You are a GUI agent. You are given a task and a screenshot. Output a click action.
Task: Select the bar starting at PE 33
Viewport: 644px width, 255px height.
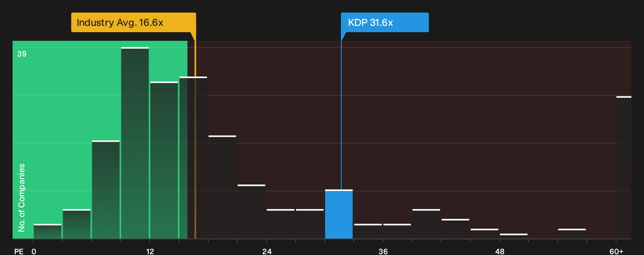(x=368, y=231)
